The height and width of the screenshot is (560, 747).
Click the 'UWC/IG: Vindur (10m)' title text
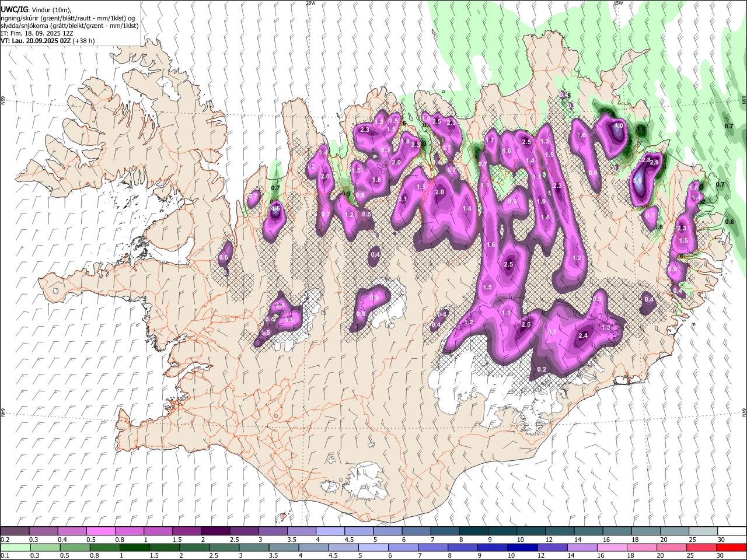36,10
